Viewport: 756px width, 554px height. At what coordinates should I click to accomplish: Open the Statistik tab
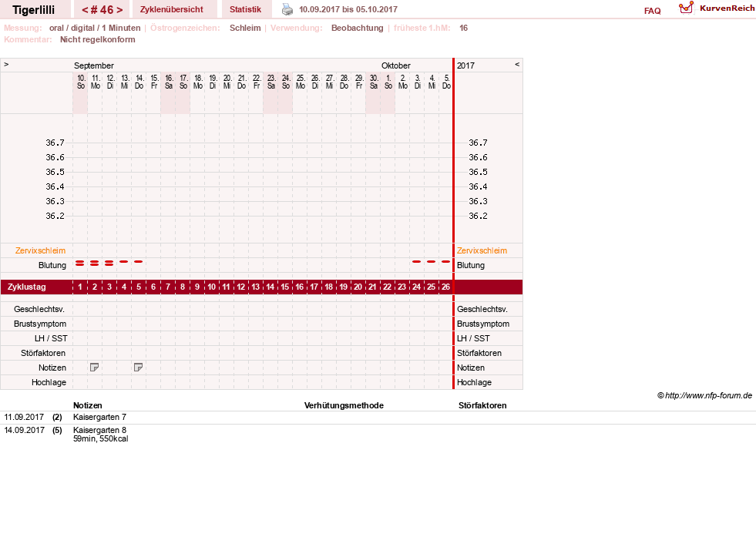click(x=245, y=9)
